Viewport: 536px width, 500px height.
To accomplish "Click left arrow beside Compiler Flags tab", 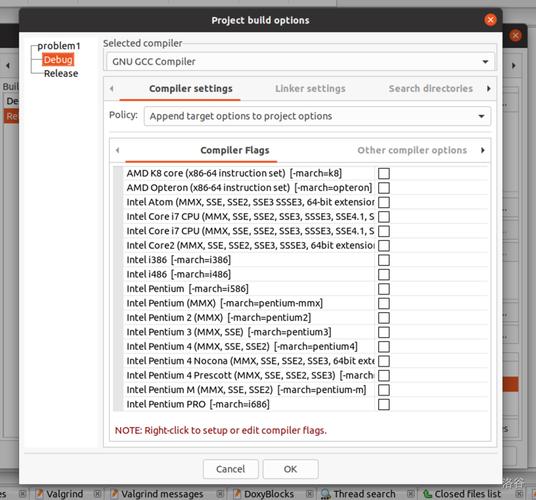I will pyautogui.click(x=118, y=150).
